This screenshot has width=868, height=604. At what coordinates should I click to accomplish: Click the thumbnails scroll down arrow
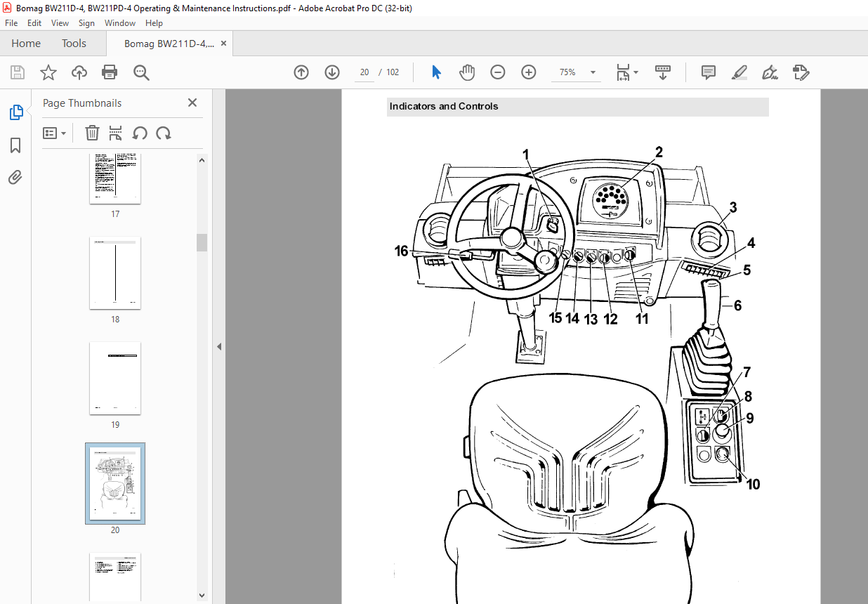point(202,596)
